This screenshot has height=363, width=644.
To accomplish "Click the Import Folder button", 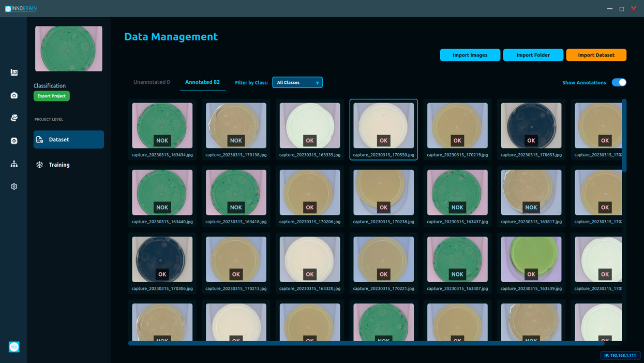I will 533,55.
